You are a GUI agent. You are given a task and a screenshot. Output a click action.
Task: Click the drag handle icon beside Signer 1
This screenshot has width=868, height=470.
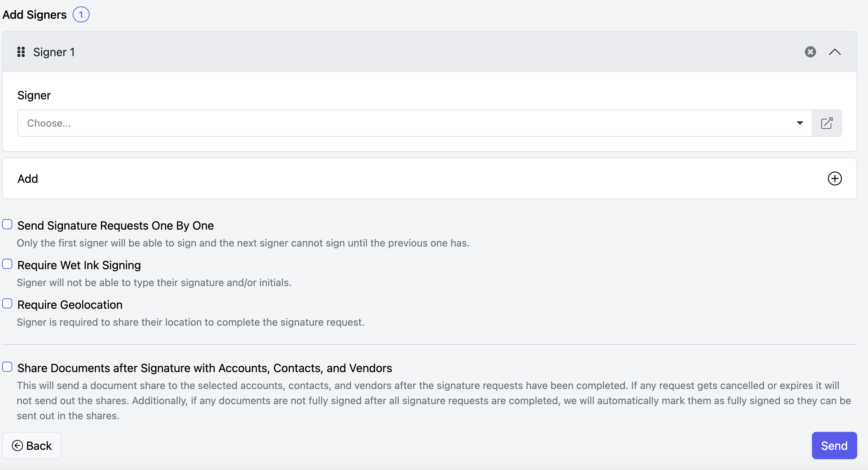[21, 52]
